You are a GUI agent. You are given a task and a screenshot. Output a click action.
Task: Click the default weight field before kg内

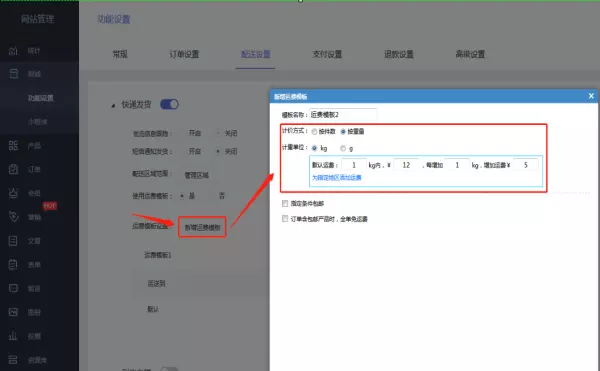tap(354, 165)
